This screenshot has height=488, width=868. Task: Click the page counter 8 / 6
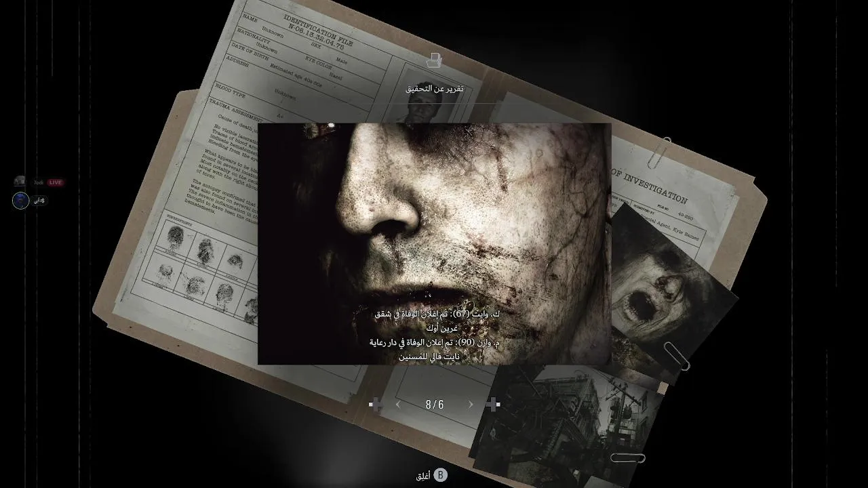tap(435, 405)
